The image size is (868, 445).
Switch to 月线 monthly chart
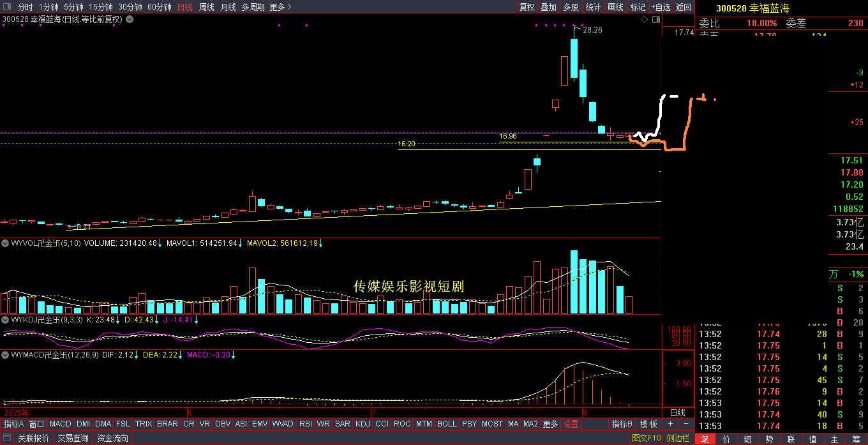[x=228, y=7]
